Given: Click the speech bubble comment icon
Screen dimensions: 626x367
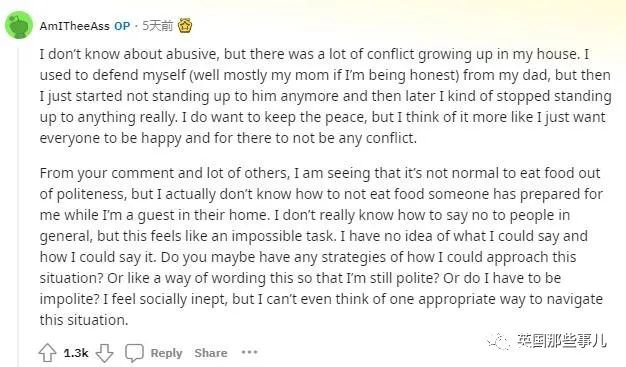Looking at the screenshot, I should [x=134, y=353].
